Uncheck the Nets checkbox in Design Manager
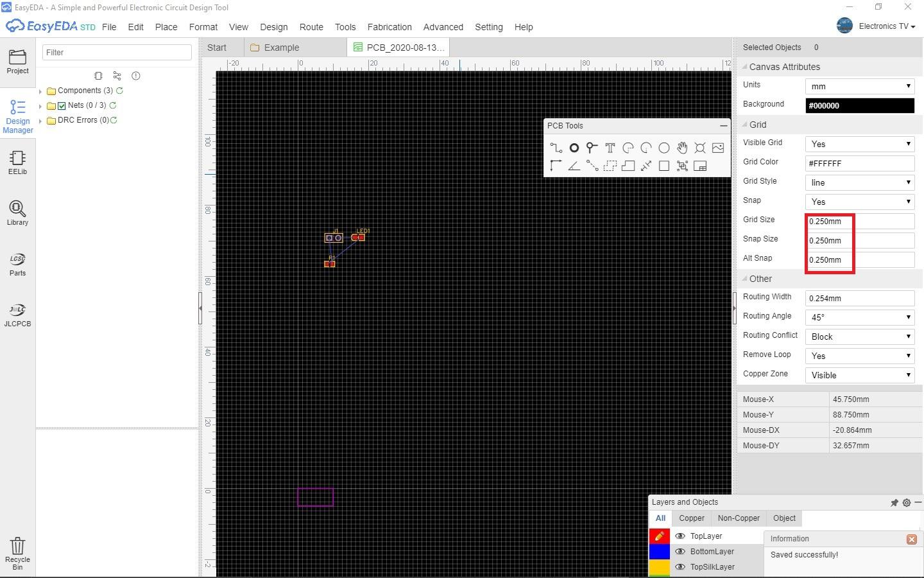This screenshot has width=924, height=578. (x=61, y=105)
